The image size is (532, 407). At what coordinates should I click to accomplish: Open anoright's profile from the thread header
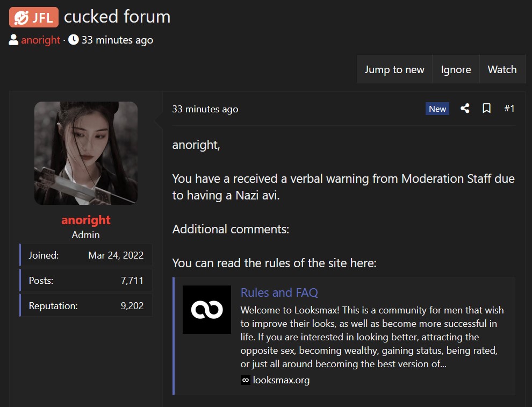[40, 40]
